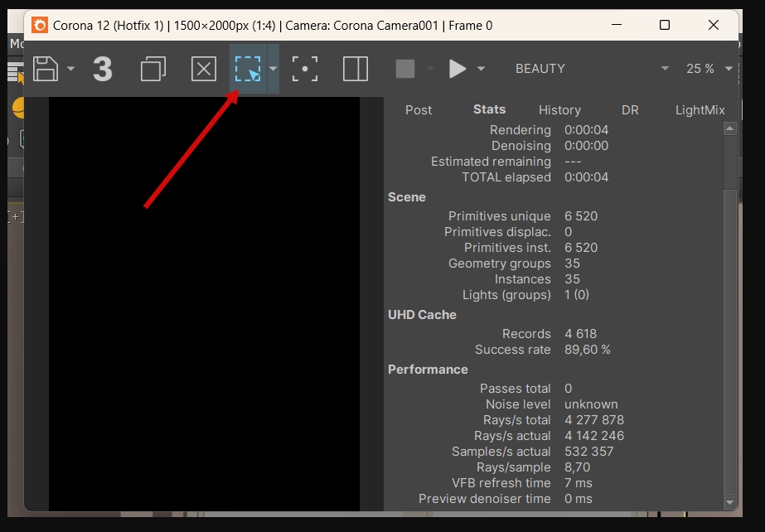The width and height of the screenshot is (765, 532).
Task: Click the Save image floppy disk icon
Action: [x=46, y=69]
